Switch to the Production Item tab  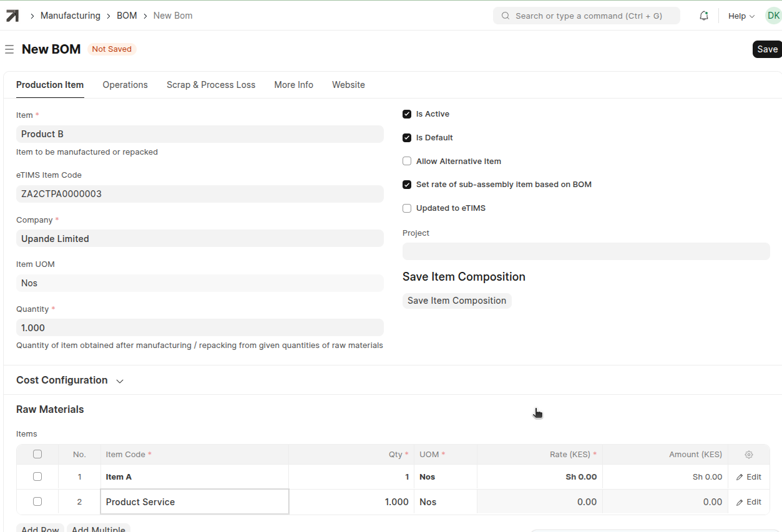50,85
